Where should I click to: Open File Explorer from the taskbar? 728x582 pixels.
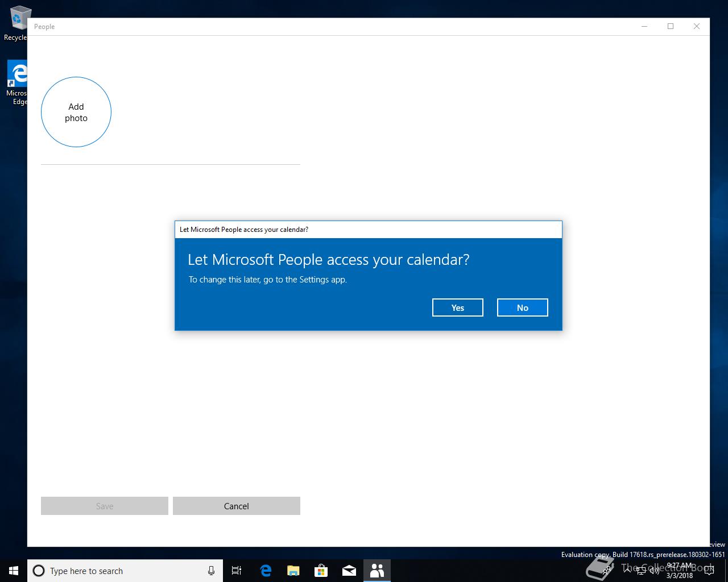tap(293, 571)
